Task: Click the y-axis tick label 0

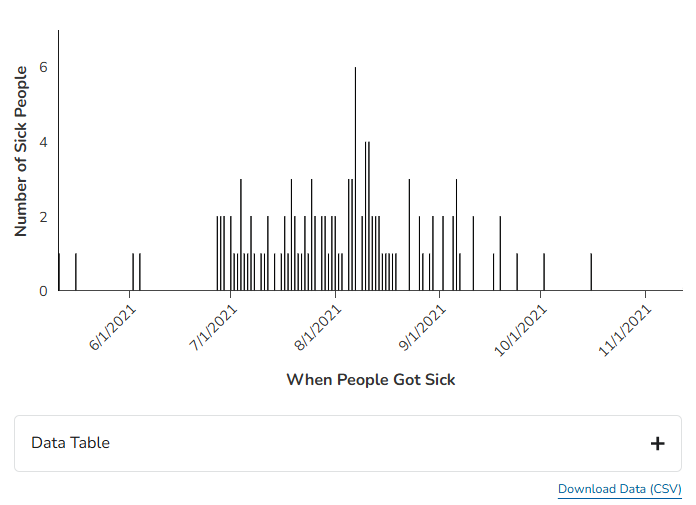Action: (43, 291)
